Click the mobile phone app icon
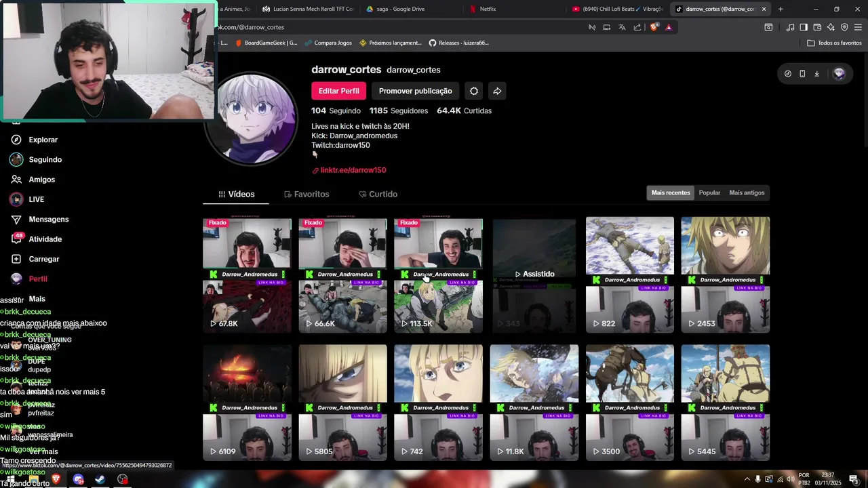 [x=802, y=74]
